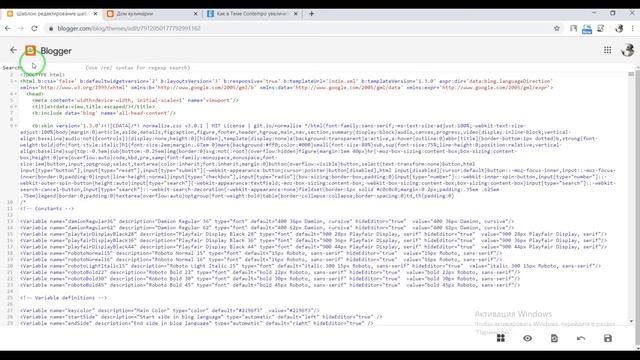Screen dimensions: 640x360
Task: Click the meta viewport code line
Action: pyautogui.click(x=136, y=100)
